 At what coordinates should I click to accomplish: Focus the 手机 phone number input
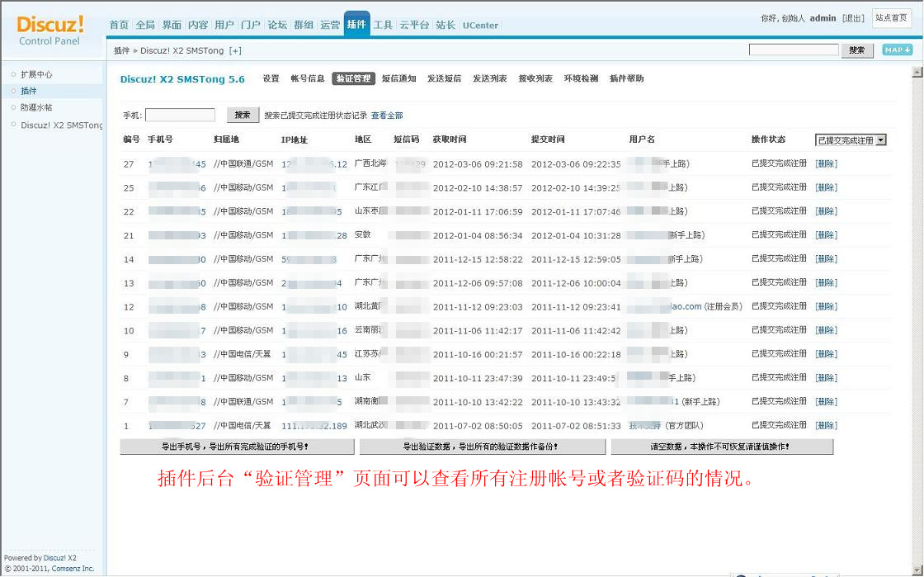(181, 115)
